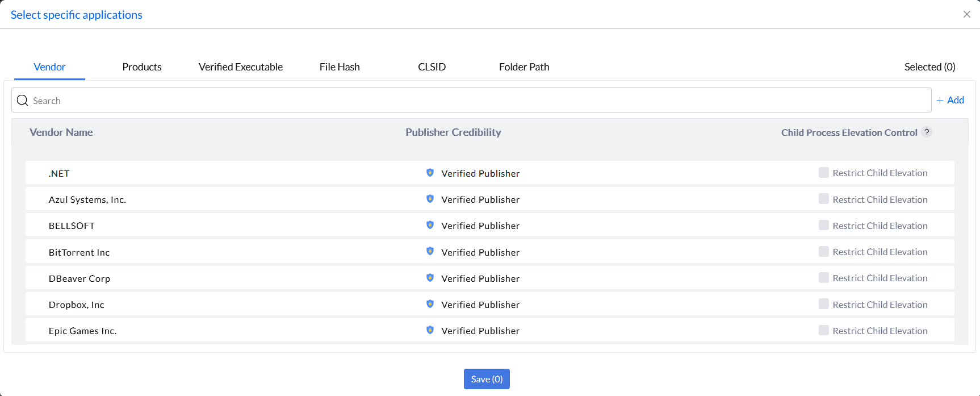Focus the vendor Search field
Viewport: 980px width, 396px height.
pyautogui.click(x=477, y=101)
